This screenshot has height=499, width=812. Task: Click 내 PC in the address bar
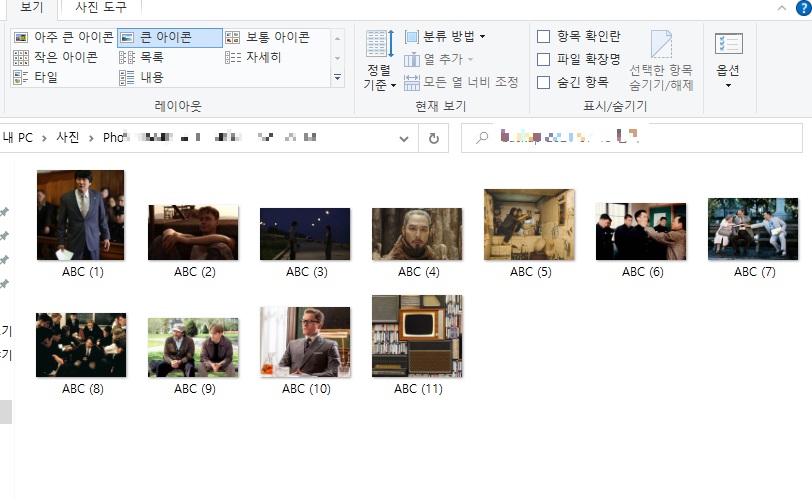(18, 138)
